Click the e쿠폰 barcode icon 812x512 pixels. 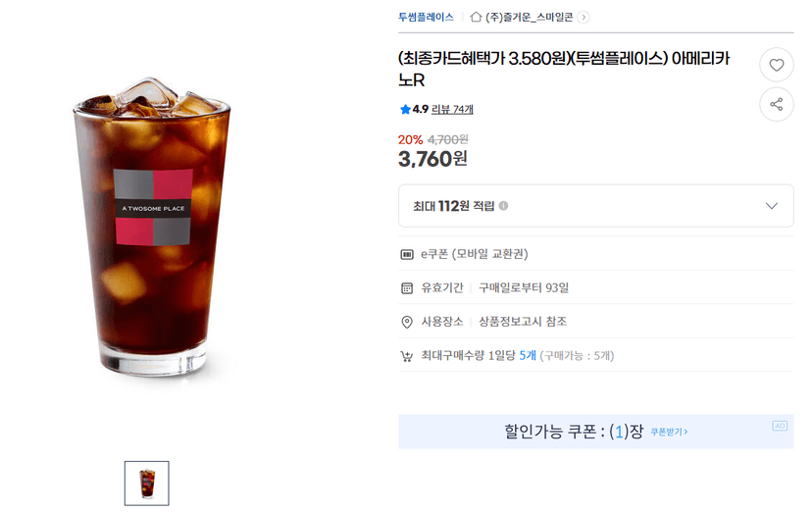(407, 254)
